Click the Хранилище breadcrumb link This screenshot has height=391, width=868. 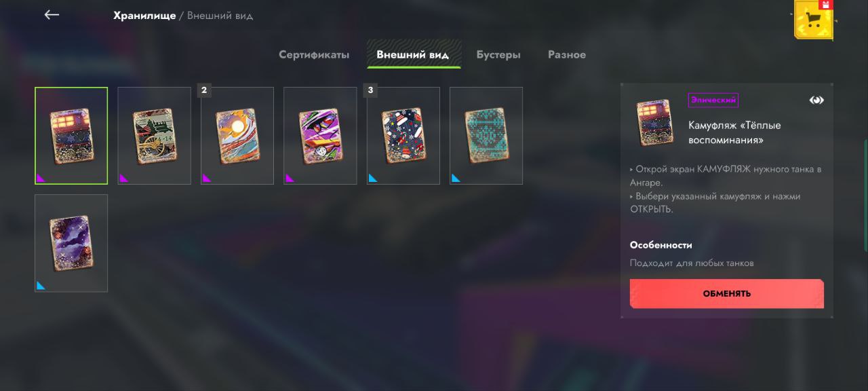[144, 15]
